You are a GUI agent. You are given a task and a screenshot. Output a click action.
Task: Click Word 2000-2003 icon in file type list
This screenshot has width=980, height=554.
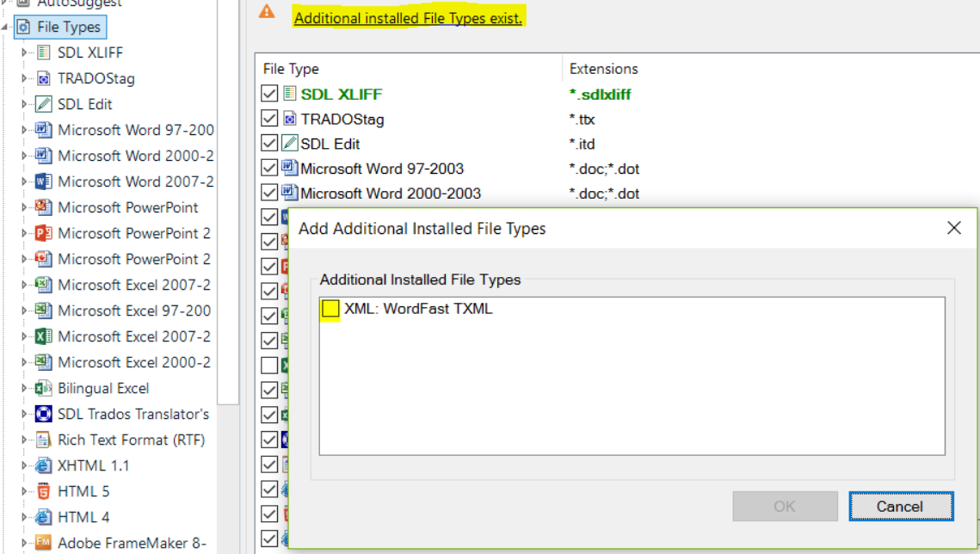coord(289,193)
